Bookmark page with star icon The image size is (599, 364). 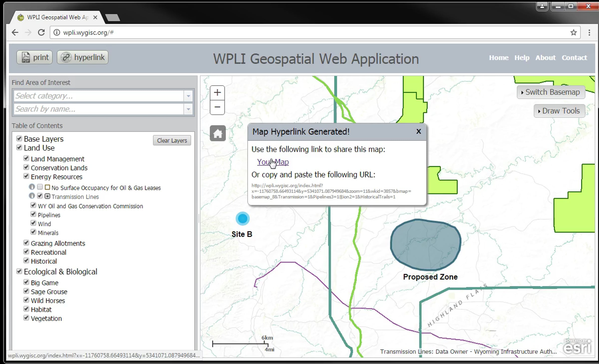coord(573,33)
